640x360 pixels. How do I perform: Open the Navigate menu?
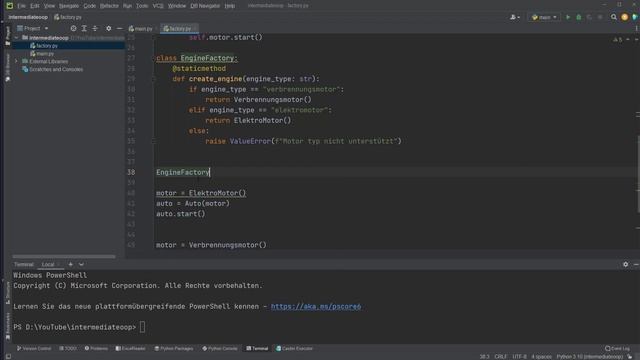tap(69, 6)
